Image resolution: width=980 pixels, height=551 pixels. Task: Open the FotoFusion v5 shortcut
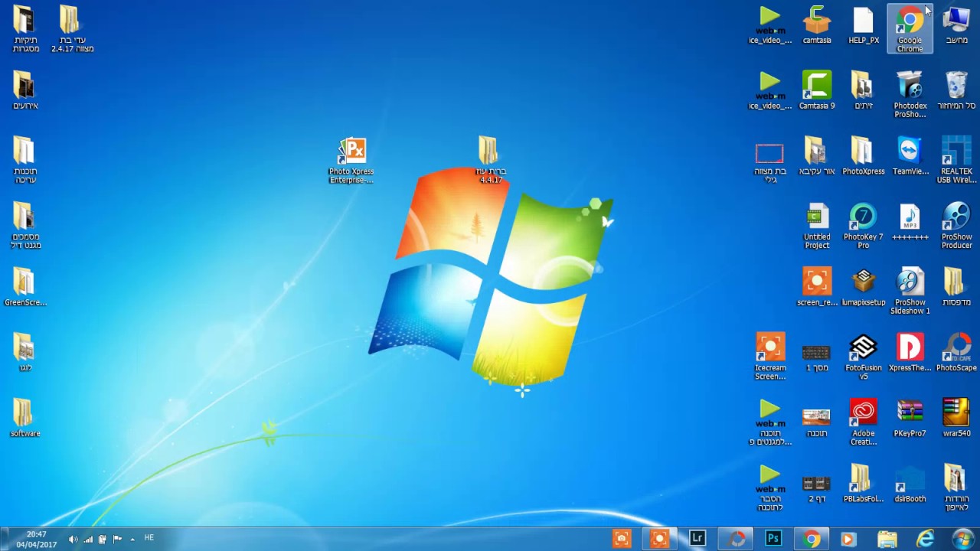[864, 357]
